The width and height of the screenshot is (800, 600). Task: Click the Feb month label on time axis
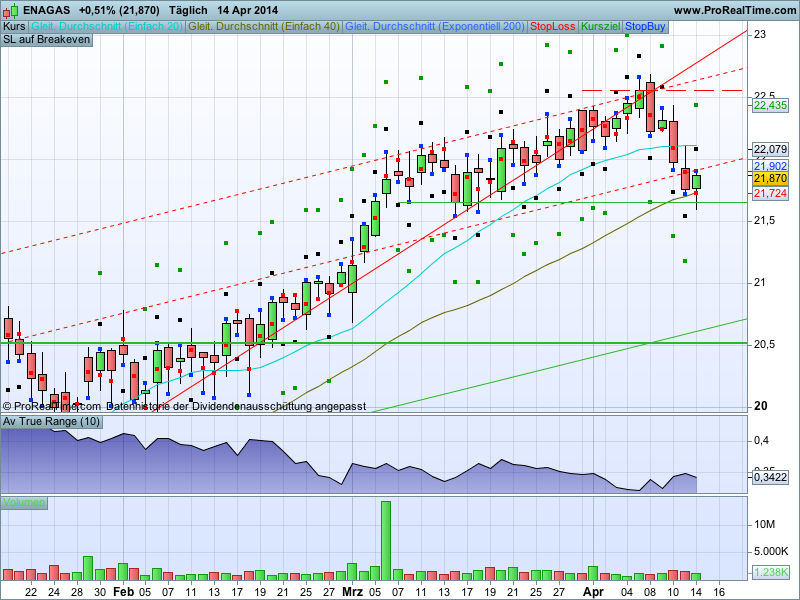[x=123, y=592]
